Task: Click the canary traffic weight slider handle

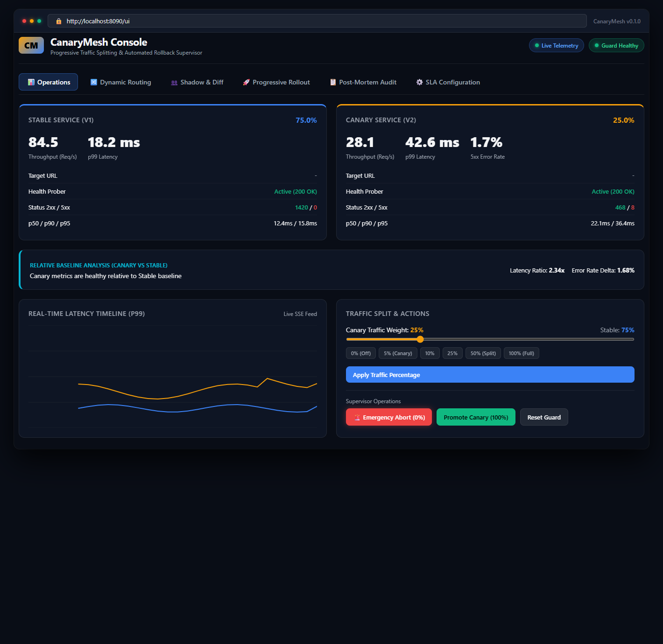Action: coord(420,339)
